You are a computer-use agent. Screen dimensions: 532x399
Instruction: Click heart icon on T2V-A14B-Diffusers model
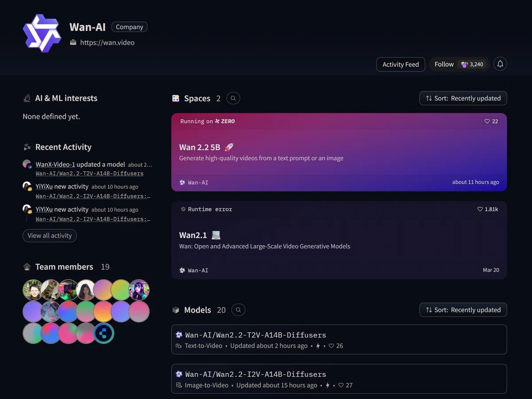coord(331,346)
